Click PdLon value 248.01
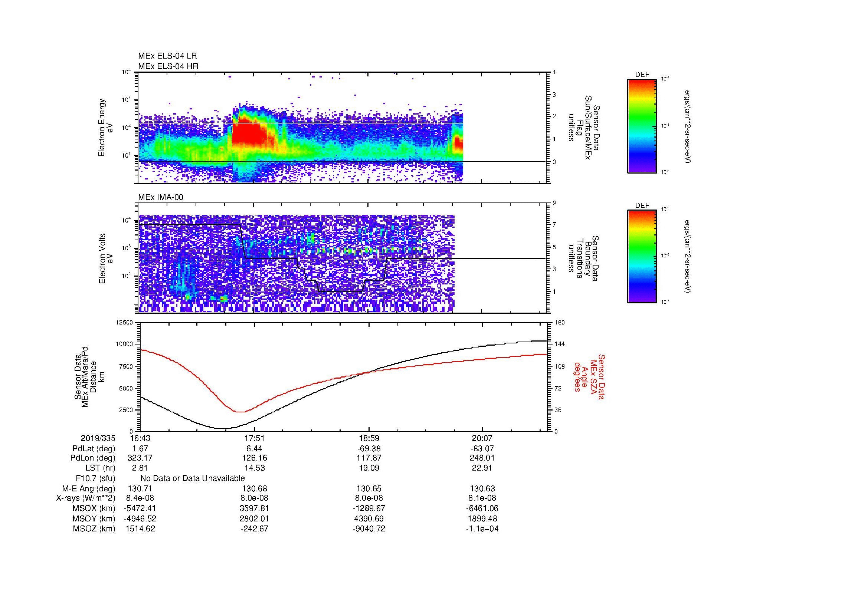868x613 pixels. [482, 458]
